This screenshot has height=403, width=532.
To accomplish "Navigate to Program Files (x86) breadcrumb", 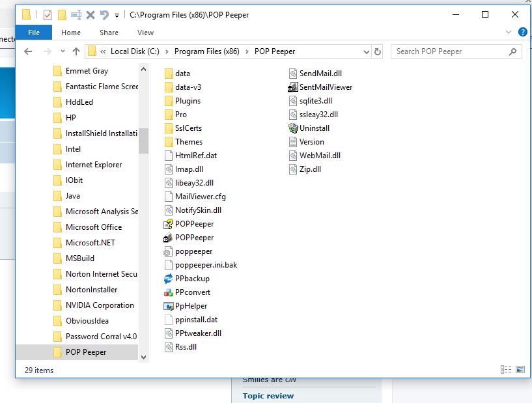I will (x=206, y=51).
